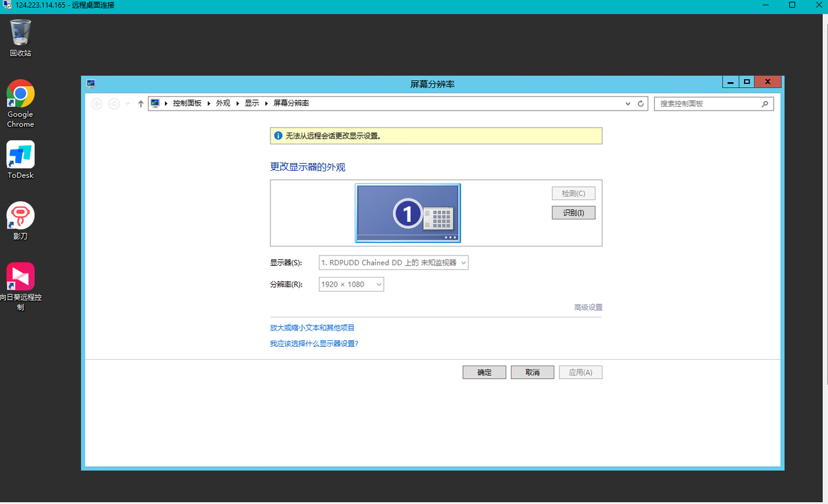The height and width of the screenshot is (504, 828).
Task: Open 向日葵远程控制 desktop shortcut
Action: coord(21,277)
